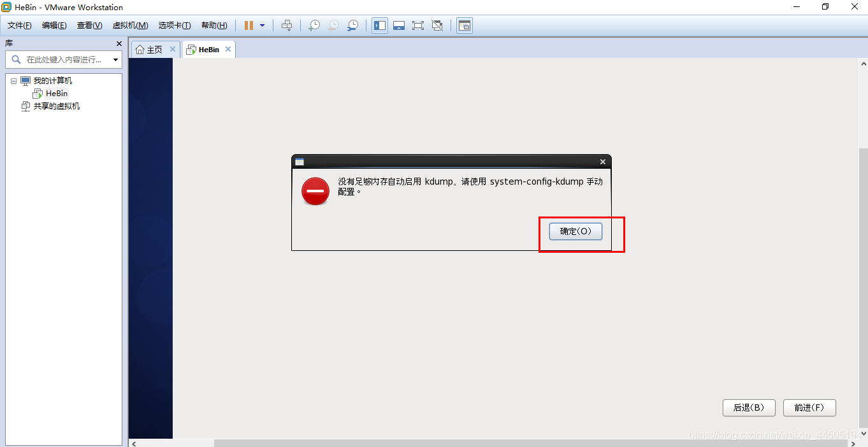The height and width of the screenshot is (447, 868).
Task: Click the horizontal scrollbar left arrow
Action: click(133, 443)
